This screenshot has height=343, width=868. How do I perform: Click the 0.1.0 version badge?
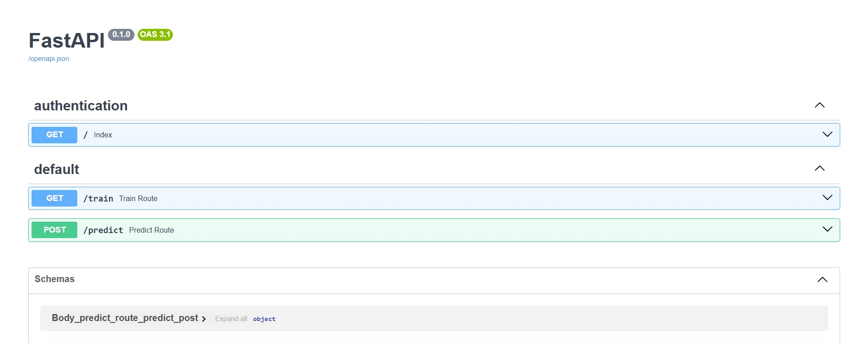(121, 34)
